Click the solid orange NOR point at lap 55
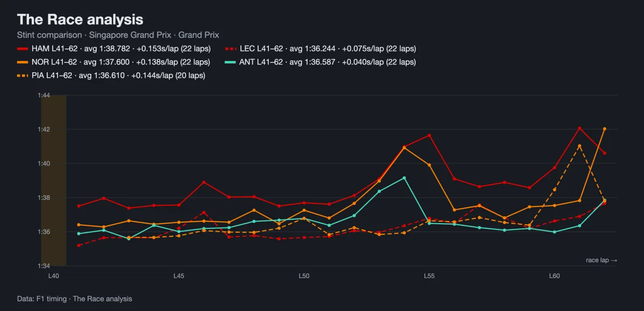This screenshot has width=644, height=311. tap(429, 165)
